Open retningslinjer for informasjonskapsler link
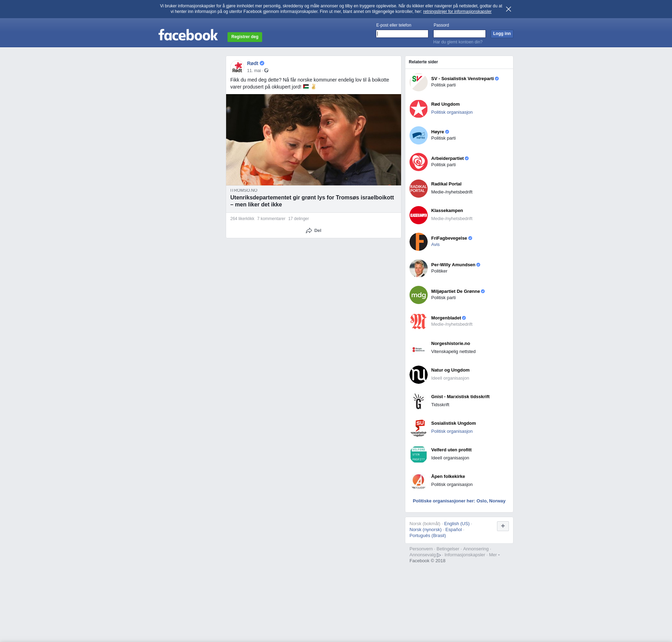Viewport: 672px width, 642px height. coord(457,12)
